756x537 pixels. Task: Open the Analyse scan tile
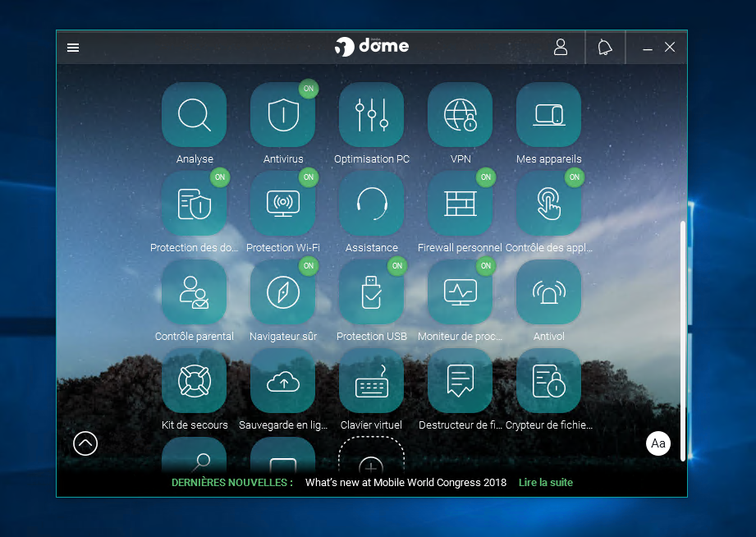pos(195,114)
